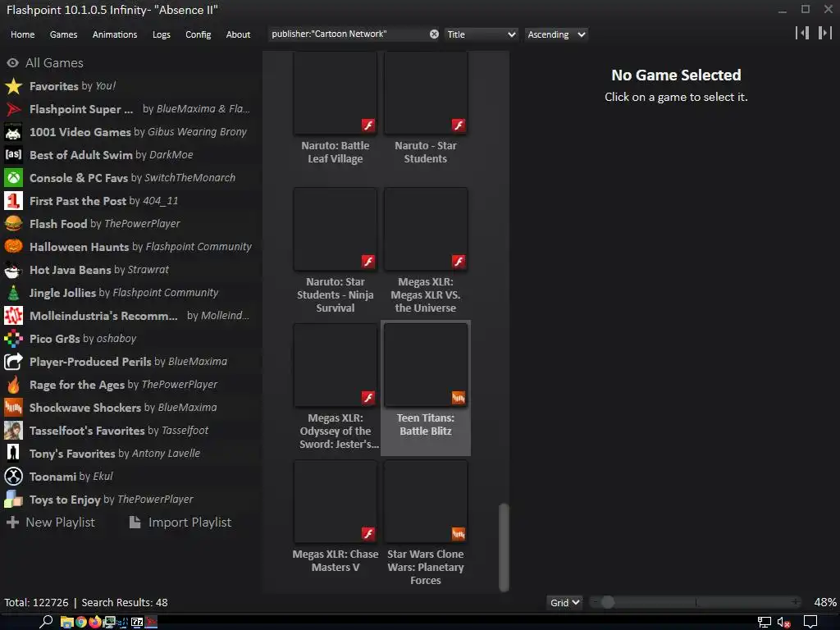This screenshot has height=630, width=840.
Task: Click the All Games eye icon
Action: click(13, 63)
